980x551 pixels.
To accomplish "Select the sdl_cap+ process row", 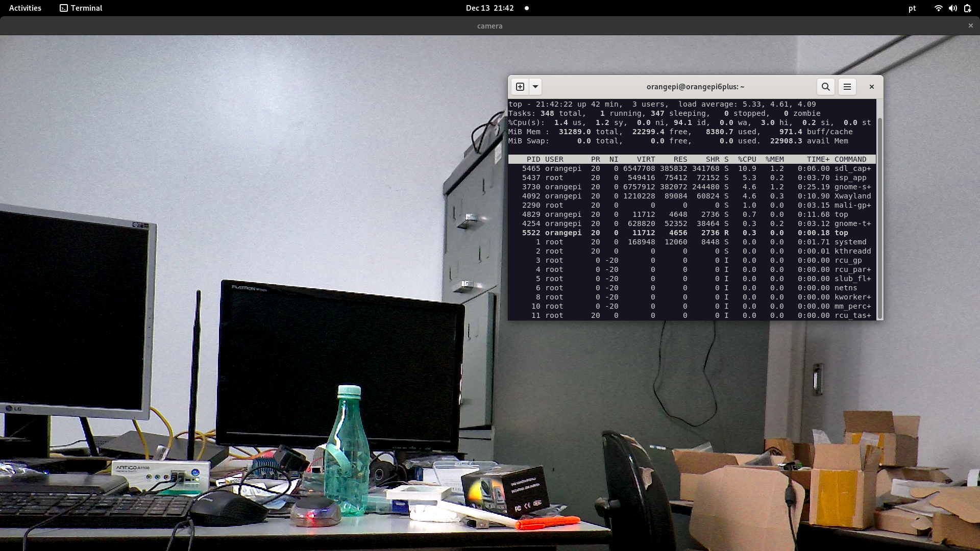I will (692, 168).
